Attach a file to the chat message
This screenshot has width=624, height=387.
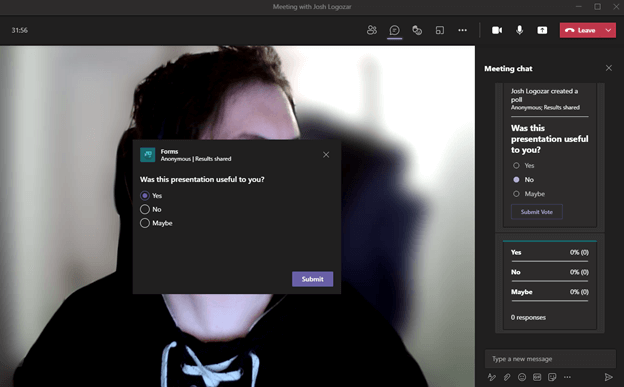coord(507,377)
